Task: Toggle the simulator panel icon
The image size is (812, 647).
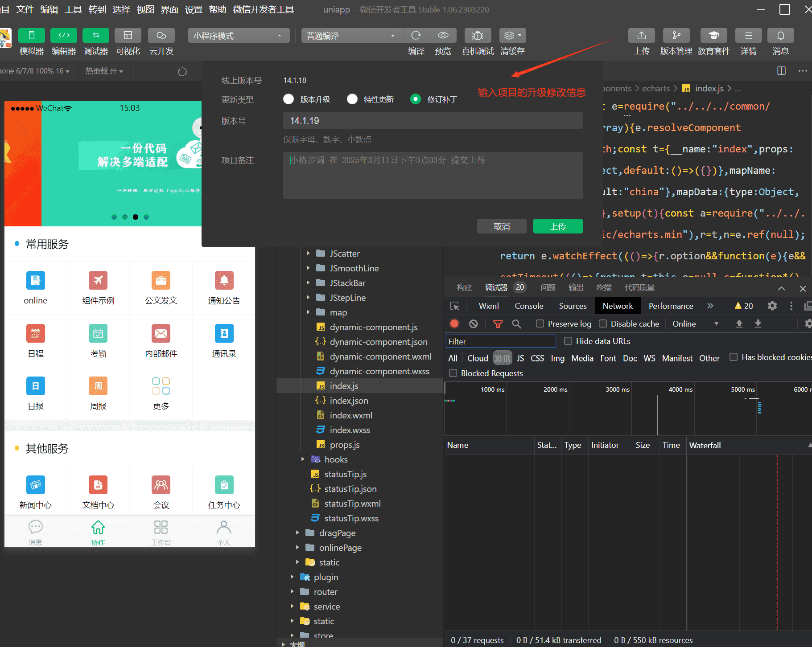Action: [x=31, y=35]
